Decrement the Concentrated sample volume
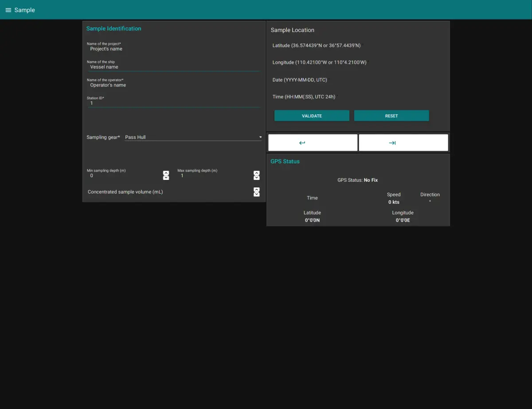This screenshot has height=409, width=532. (x=256, y=195)
